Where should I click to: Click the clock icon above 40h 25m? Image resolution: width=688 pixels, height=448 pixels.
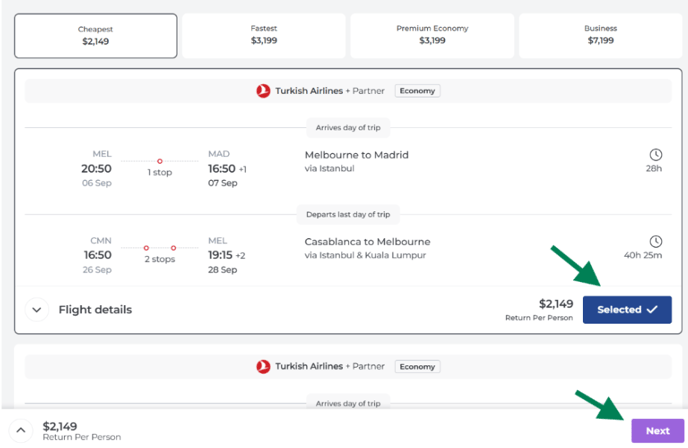coord(656,241)
